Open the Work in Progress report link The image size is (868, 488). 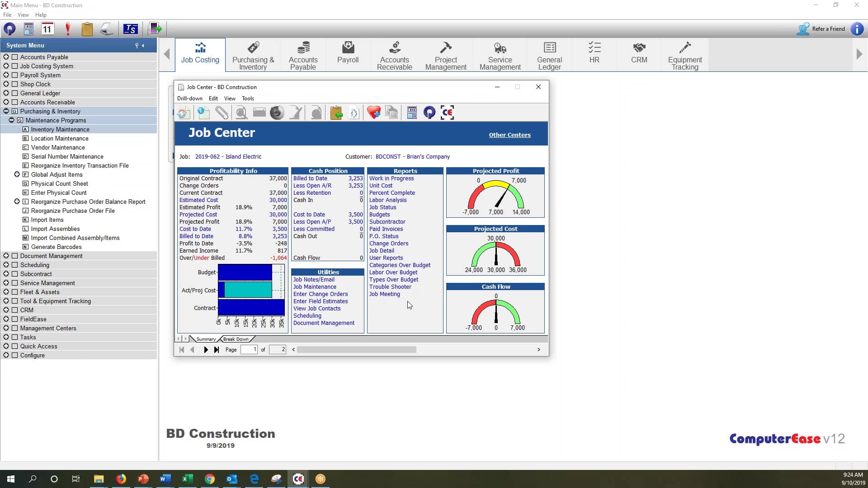click(391, 178)
